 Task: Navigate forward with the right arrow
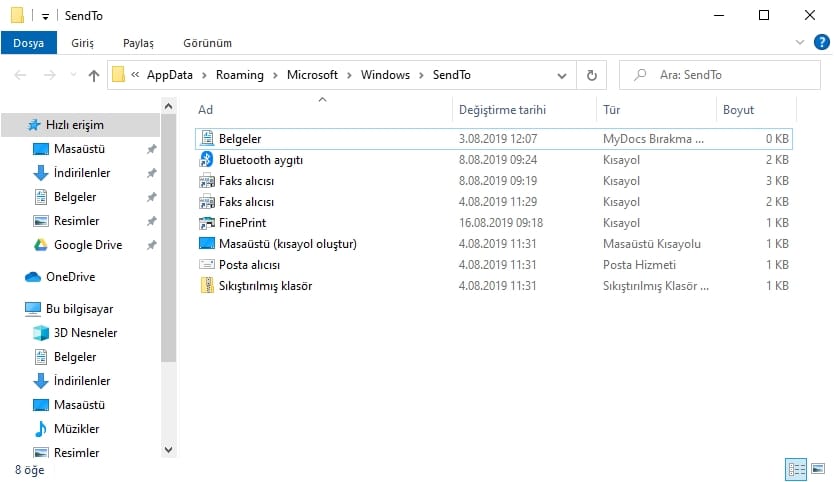(x=49, y=75)
